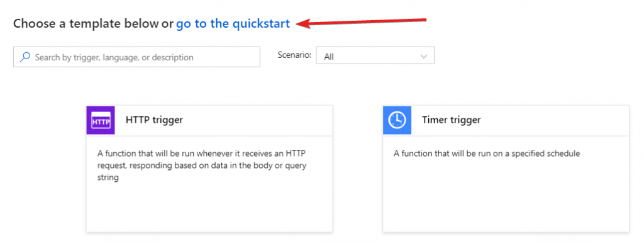Choose the HTTP trigger template title
Screen dimensions: 644x243
(154, 120)
